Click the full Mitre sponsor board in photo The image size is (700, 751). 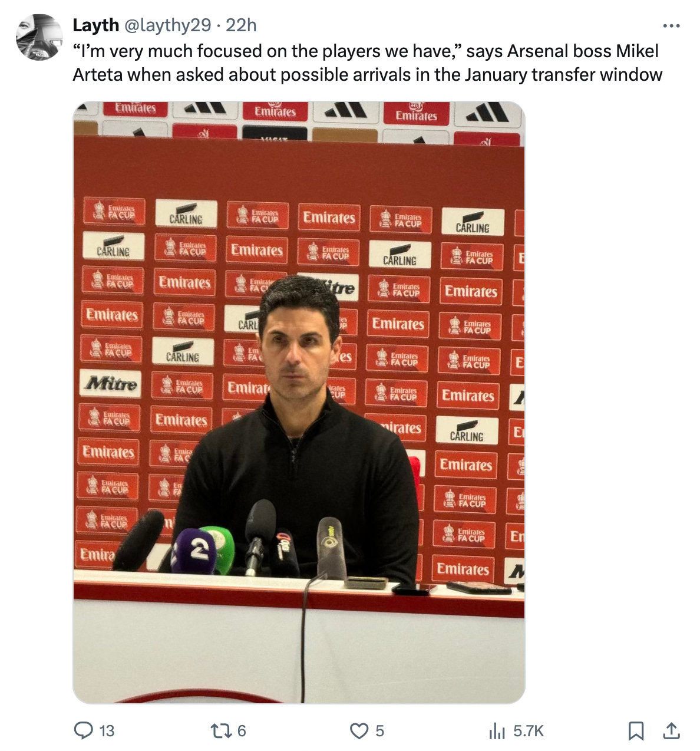(x=111, y=384)
